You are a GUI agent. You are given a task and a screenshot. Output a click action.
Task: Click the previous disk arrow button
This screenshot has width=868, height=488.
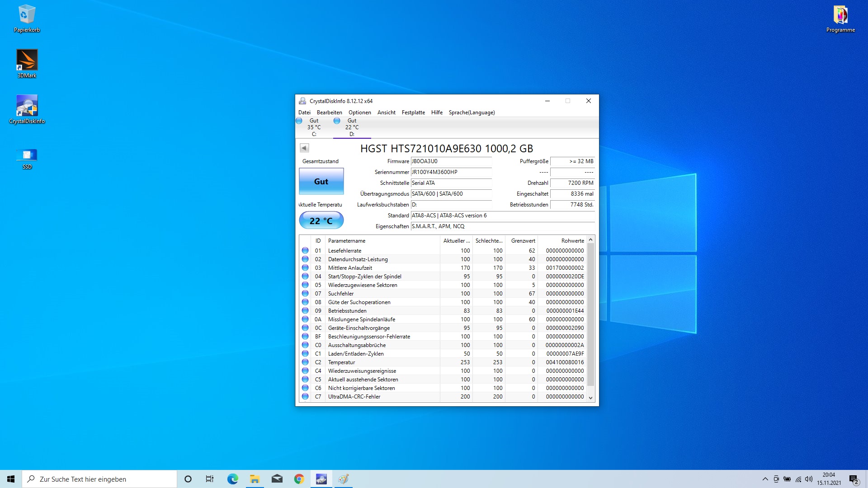(304, 148)
